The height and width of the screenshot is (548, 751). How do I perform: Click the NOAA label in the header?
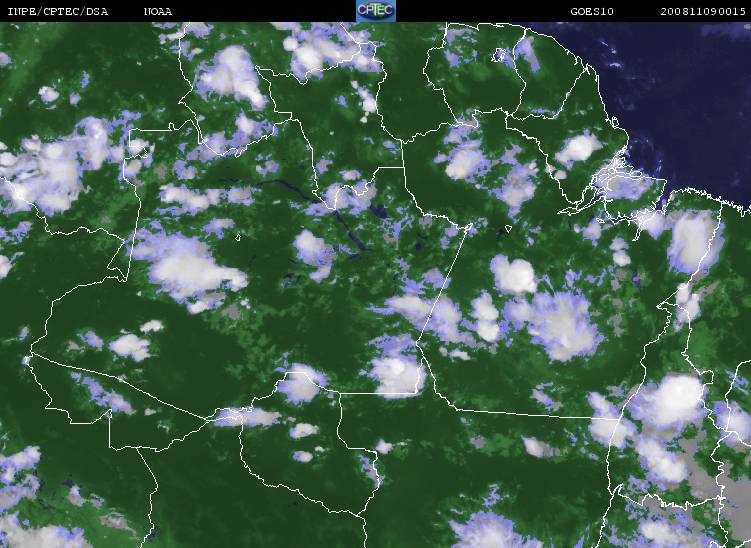tap(158, 11)
